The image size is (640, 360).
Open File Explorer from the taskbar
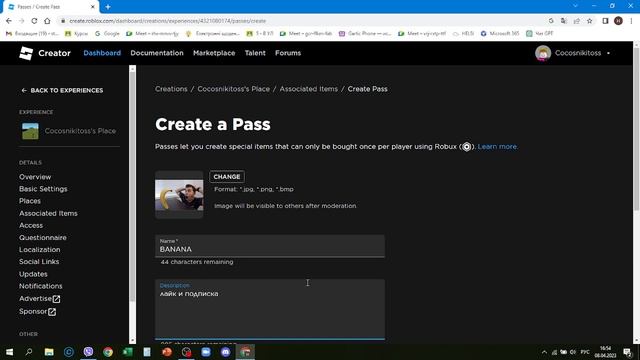(x=49, y=352)
